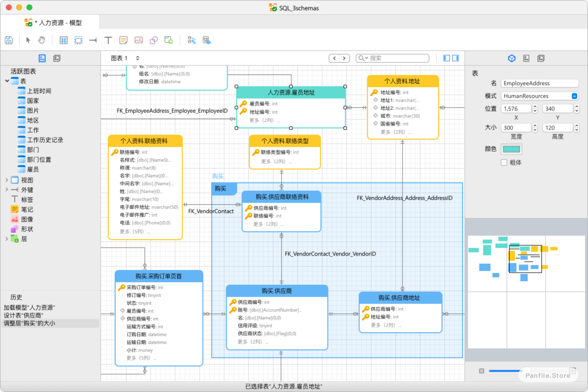Image resolution: width=588 pixels, height=392 pixels.
Task: Go to next search result
Action: [344, 58]
